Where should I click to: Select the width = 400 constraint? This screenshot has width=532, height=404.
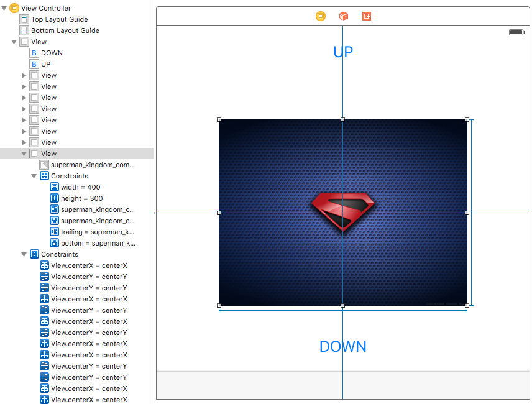(x=80, y=187)
